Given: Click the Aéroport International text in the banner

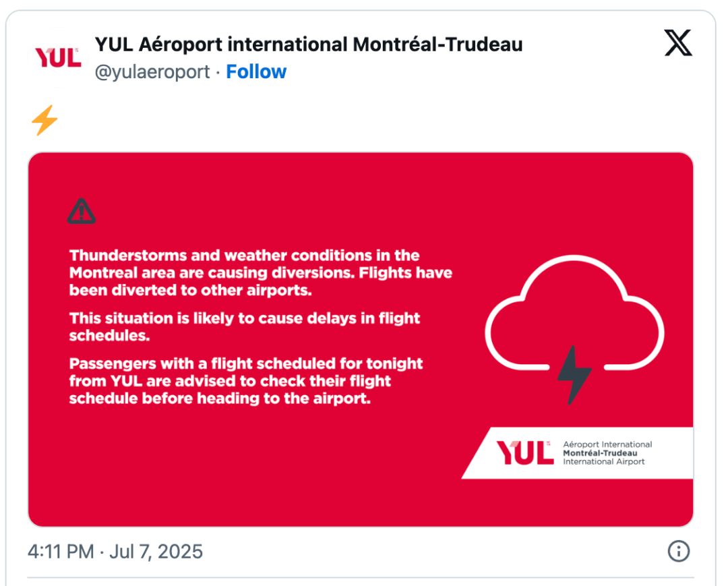Looking at the screenshot, I should [607, 444].
